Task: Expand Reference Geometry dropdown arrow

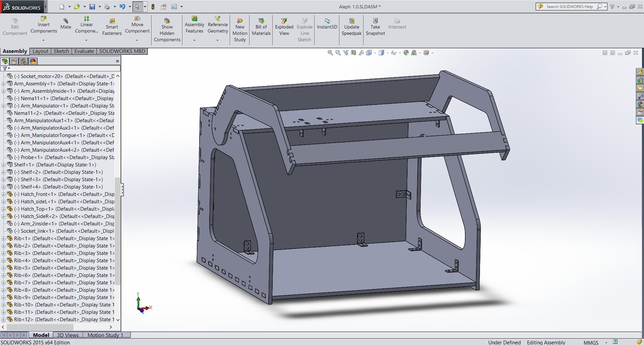Action: click(x=217, y=40)
